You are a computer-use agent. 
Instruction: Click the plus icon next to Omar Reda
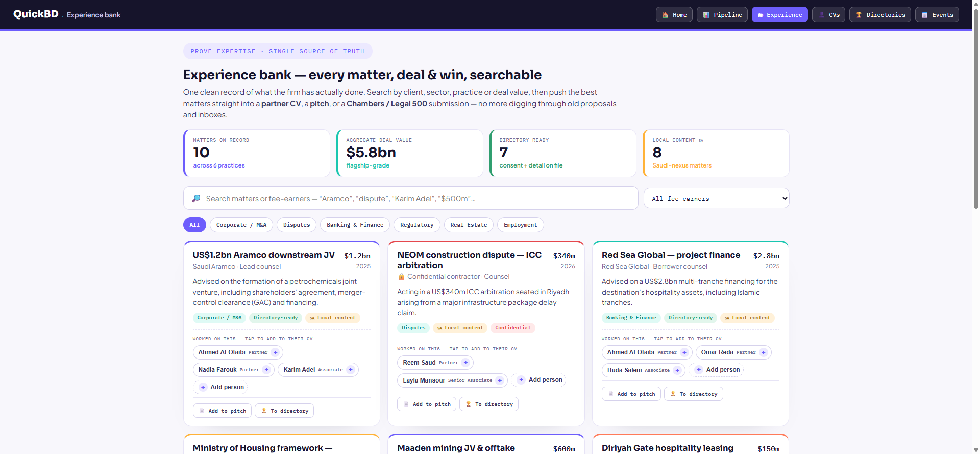tap(764, 352)
